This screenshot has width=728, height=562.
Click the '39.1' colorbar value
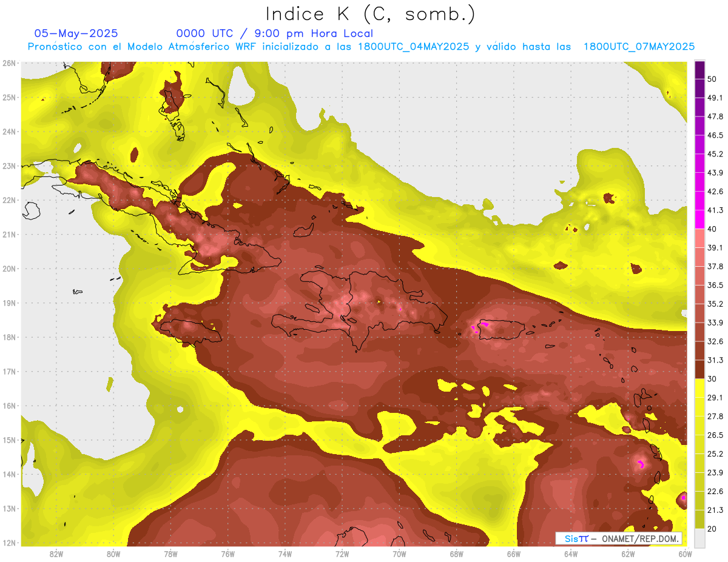(x=715, y=247)
